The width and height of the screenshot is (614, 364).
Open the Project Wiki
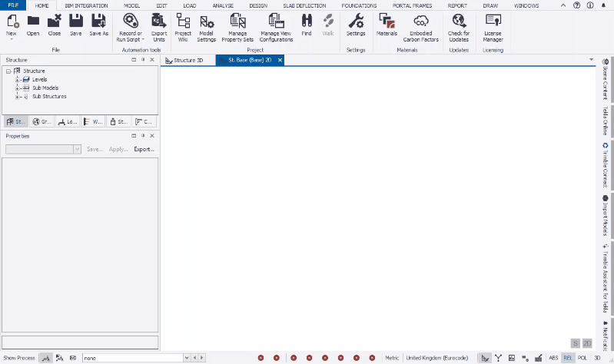[x=183, y=28]
